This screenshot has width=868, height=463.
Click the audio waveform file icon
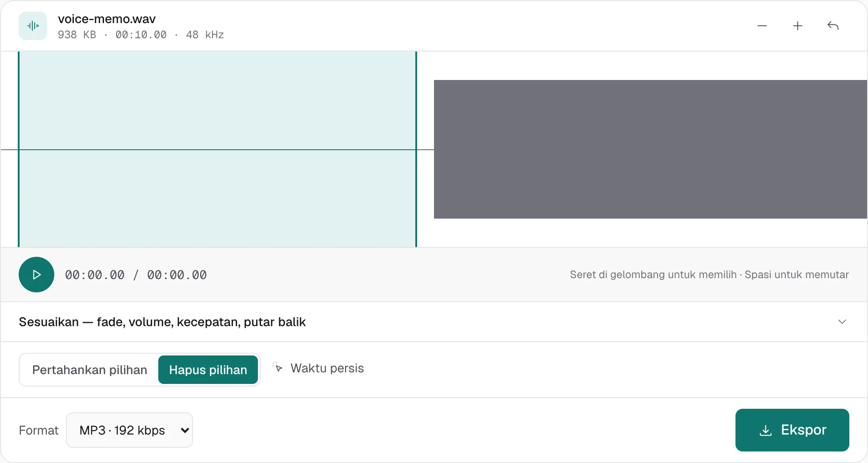(x=33, y=26)
